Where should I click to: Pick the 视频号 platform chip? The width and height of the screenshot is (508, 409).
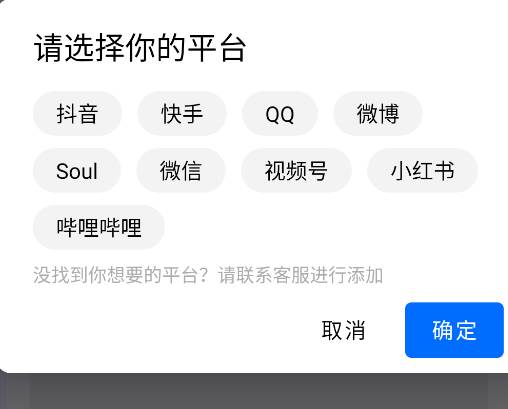pos(296,171)
